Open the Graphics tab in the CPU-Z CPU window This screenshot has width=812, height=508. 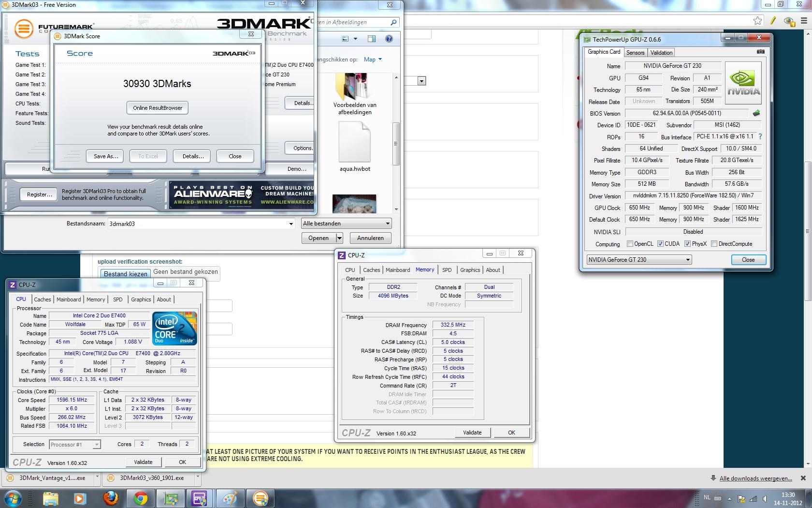(141, 299)
